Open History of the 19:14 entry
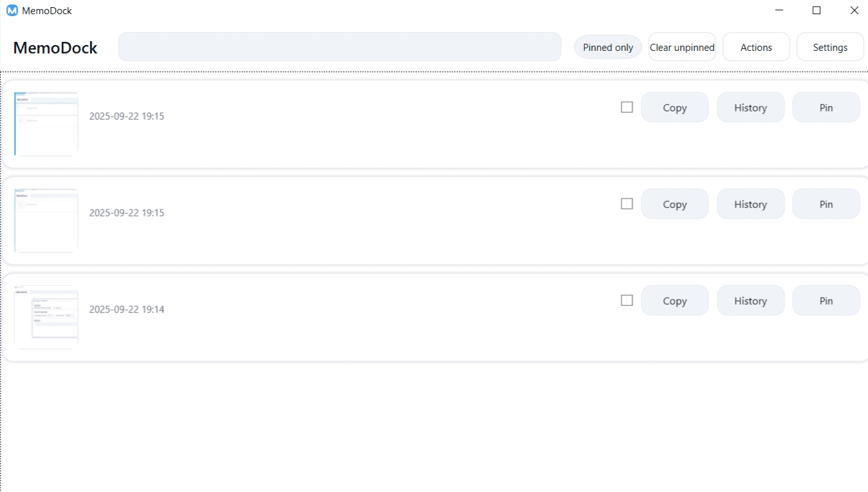Viewport: 868px width, 492px height. coord(750,301)
